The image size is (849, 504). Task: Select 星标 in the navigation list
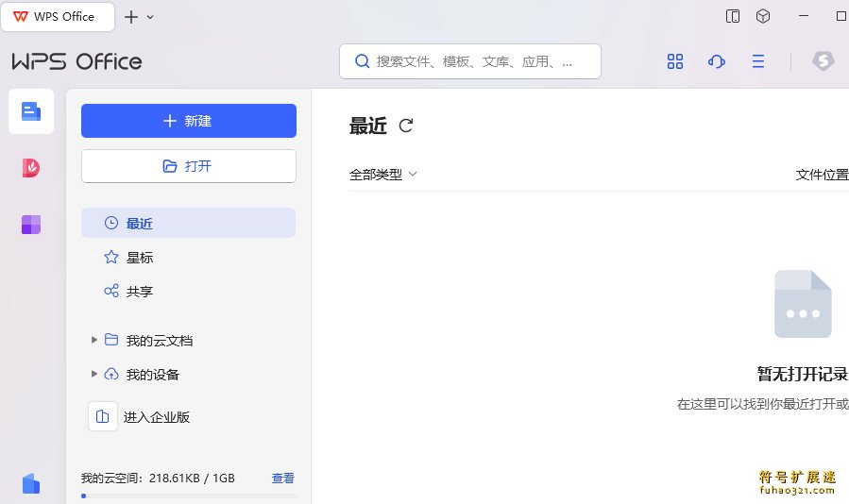[x=139, y=258]
